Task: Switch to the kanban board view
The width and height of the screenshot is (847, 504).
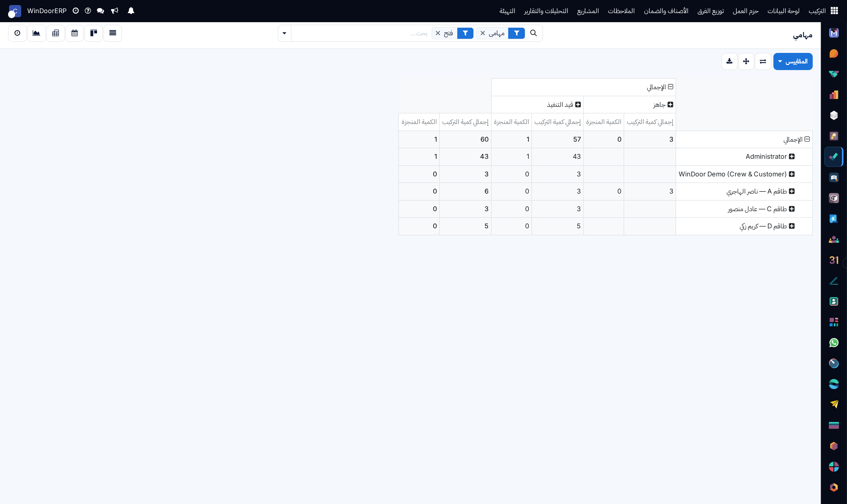Action: 94,33
